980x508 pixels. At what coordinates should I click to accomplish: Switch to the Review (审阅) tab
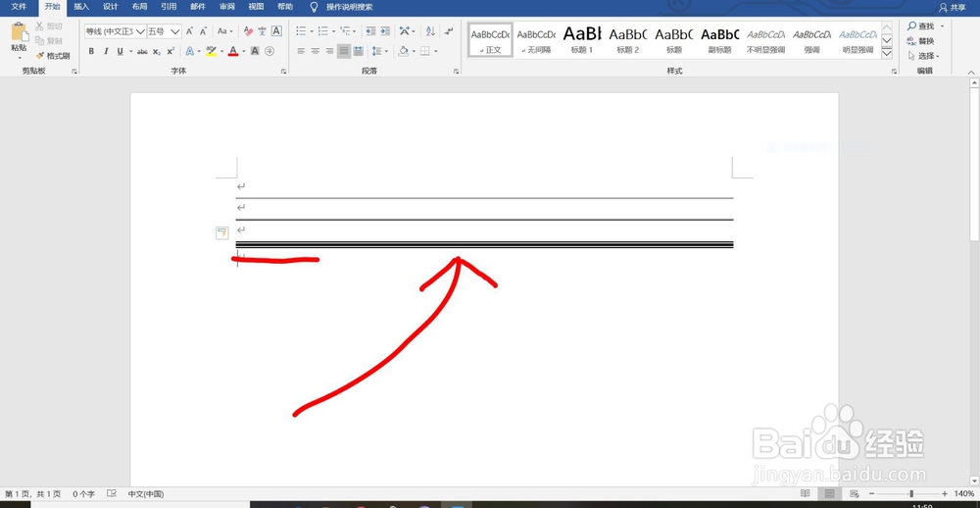[227, 7]
